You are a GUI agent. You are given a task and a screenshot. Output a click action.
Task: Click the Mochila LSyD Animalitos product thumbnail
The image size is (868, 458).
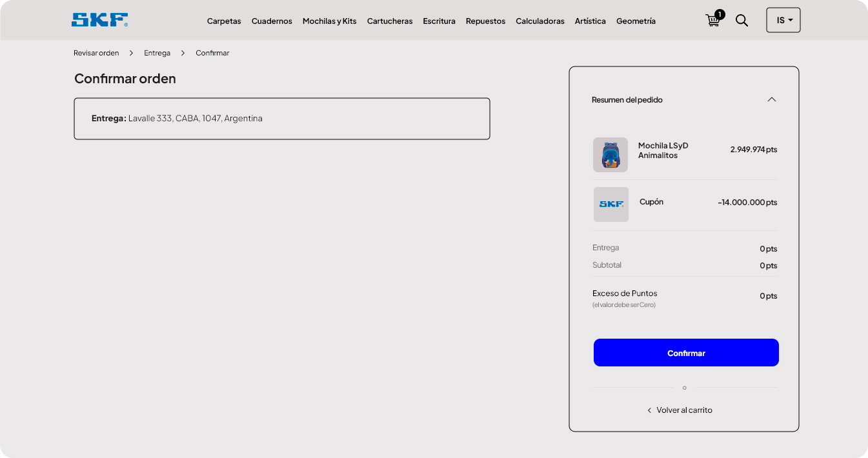pos(610,155)
